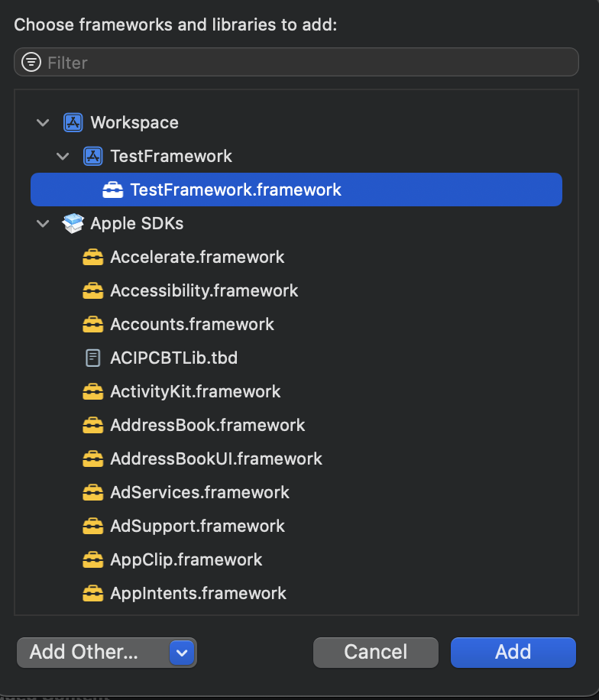Click the AddressBook.framework toolbox icon

[x=93, y=425]
